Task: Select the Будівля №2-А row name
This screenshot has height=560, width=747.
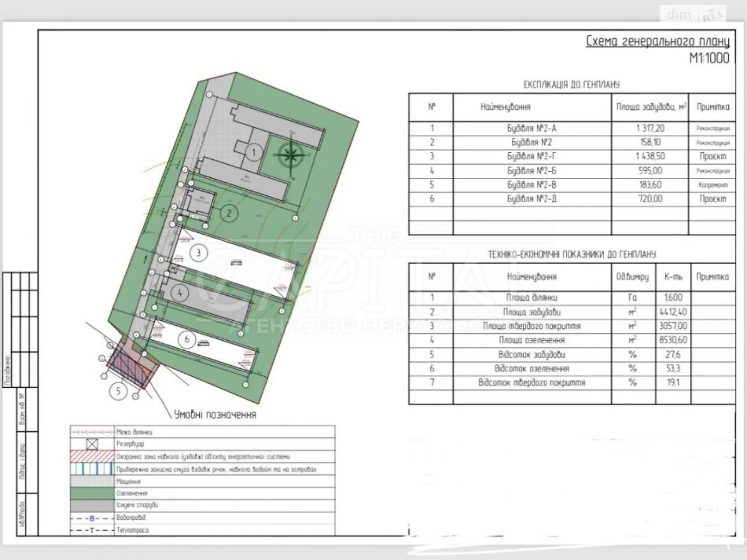Action: pyautogui.click(x=532, y=128)
